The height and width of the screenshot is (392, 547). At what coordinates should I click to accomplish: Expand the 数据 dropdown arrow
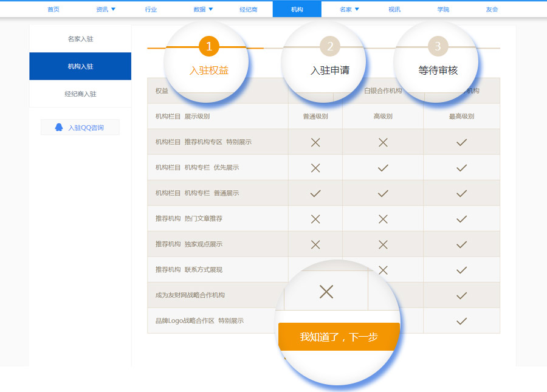pos(210,9)
